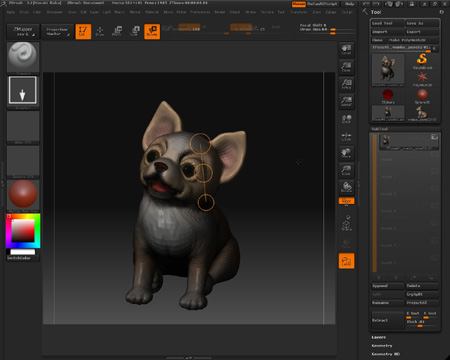Open the stroke type selector with arrow

[23, 90]
